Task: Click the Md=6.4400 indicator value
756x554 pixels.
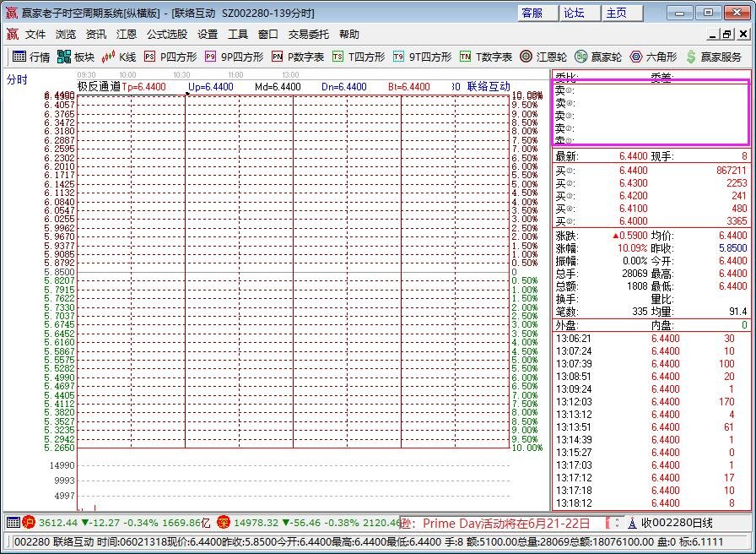Action: point(278,87)
